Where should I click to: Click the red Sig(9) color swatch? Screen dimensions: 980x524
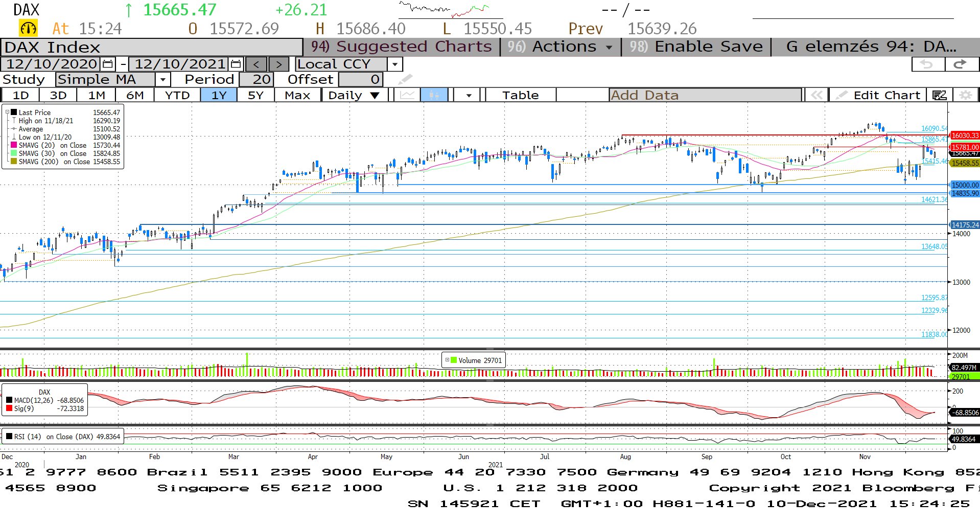[x=9, y=408]
